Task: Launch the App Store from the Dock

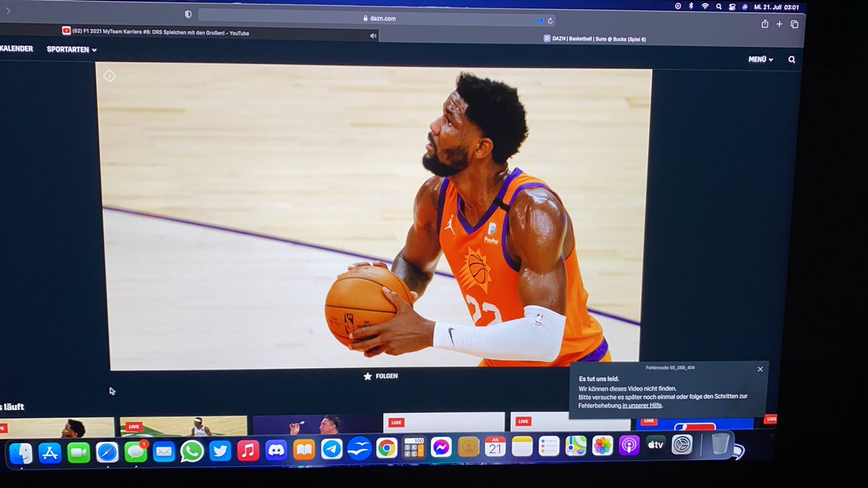Action: (50, 453)
